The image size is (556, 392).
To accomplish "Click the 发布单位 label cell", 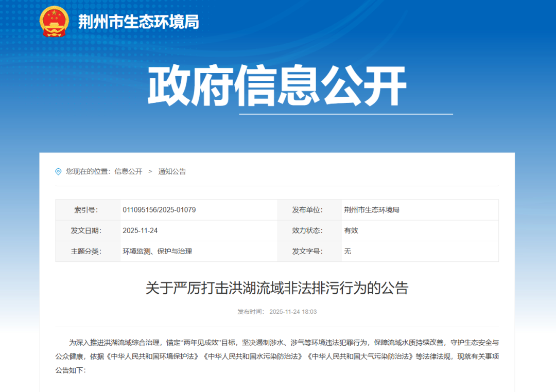I will (309, 210).
